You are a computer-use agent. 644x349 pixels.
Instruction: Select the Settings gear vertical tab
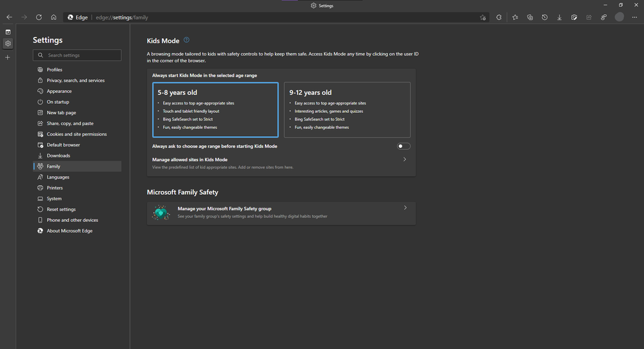8,44
